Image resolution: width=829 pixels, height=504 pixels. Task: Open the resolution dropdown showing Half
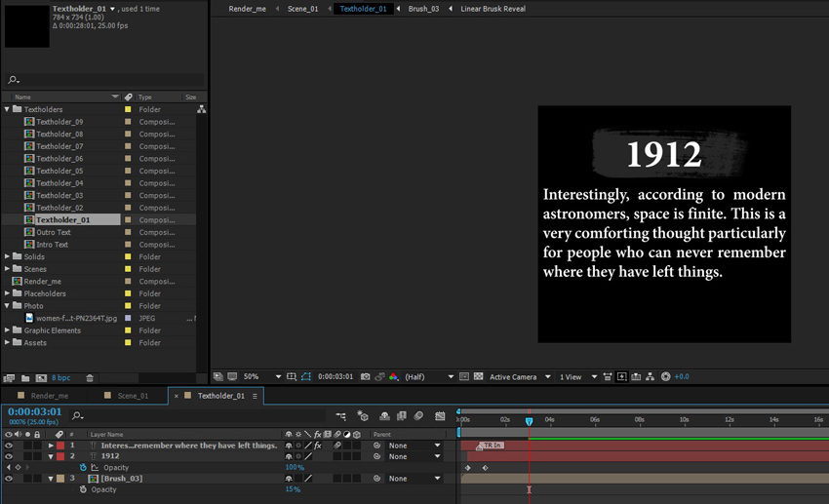click(x=429, y=376)
